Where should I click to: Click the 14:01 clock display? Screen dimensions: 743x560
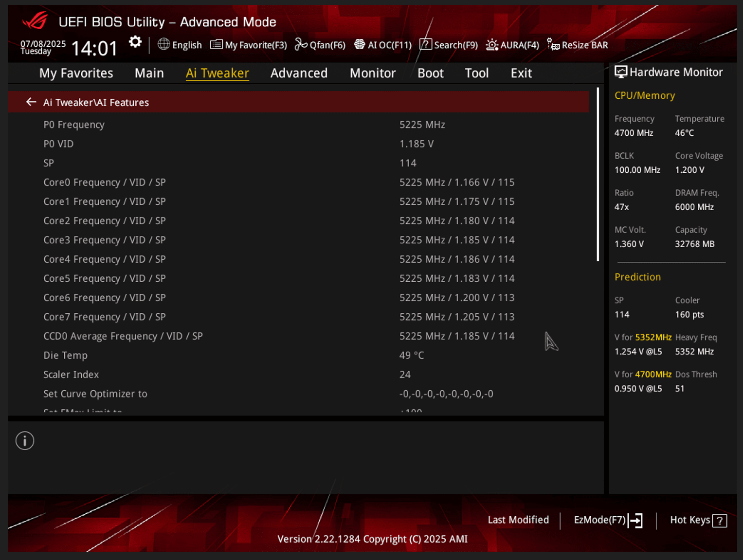(94, 48)
